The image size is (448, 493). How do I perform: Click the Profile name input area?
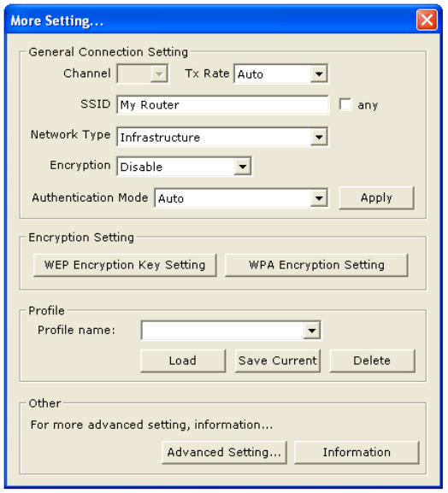tap(223, 330)
